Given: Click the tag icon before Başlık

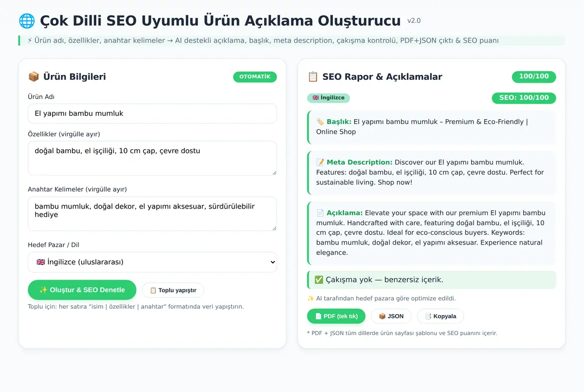Looking at the screenshot, I should 320,122.
